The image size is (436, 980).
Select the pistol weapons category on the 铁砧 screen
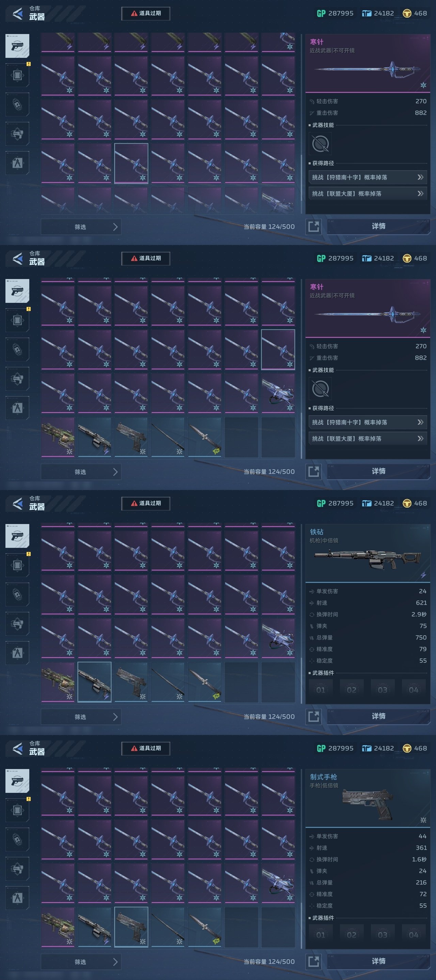click(x=17, y=536)
